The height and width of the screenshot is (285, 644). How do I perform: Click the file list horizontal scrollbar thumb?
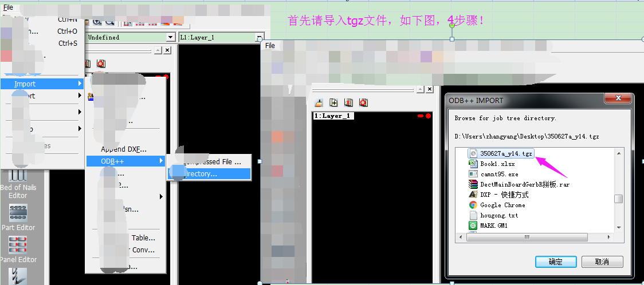click(x=526, y=236)
